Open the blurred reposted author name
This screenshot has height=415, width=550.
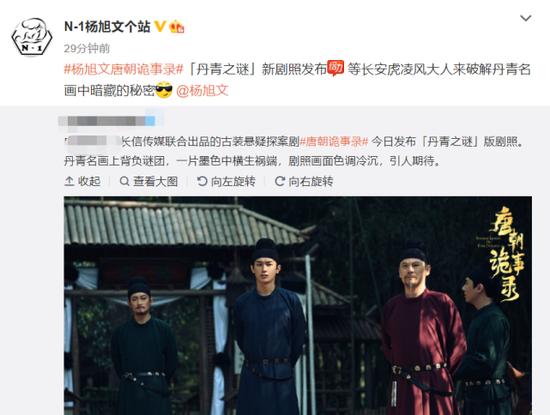coord(107,121)
